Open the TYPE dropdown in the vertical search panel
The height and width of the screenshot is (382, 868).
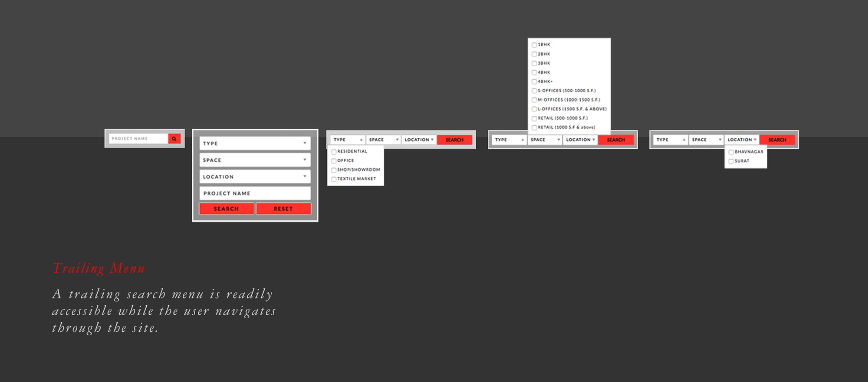(x=255, y=144)
